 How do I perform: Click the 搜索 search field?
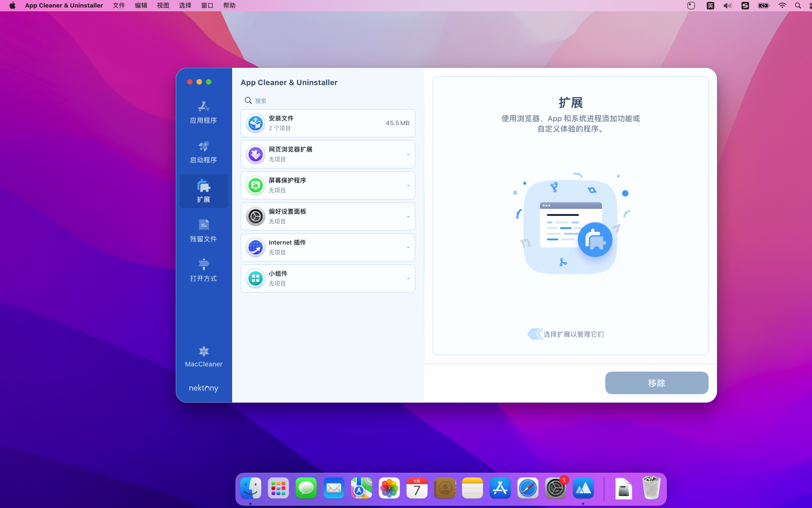[x=329, y=101]
